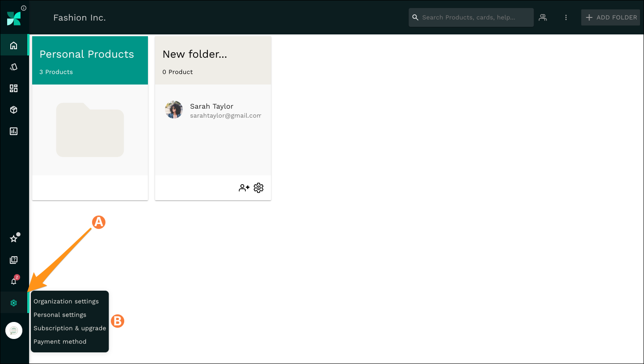Open New folder settings gear
Viewport: 644px width, 364px height.
pos(258,188)
